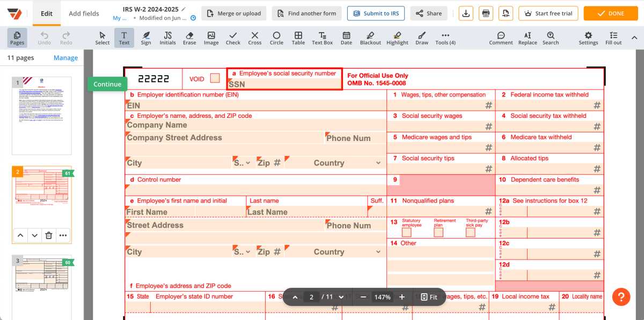The height and width of the screenshot is (320, 644).
Task: Click Start free trial
Action: point(549,13)
